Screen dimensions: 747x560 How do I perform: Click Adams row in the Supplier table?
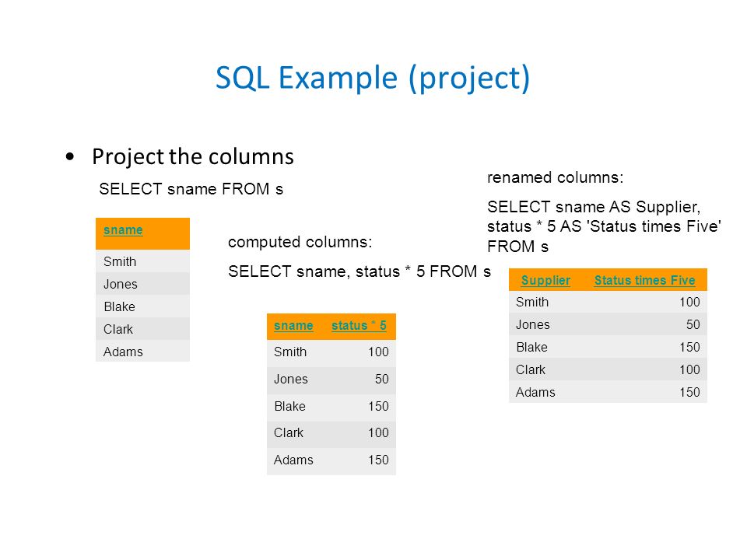[608, 392]
